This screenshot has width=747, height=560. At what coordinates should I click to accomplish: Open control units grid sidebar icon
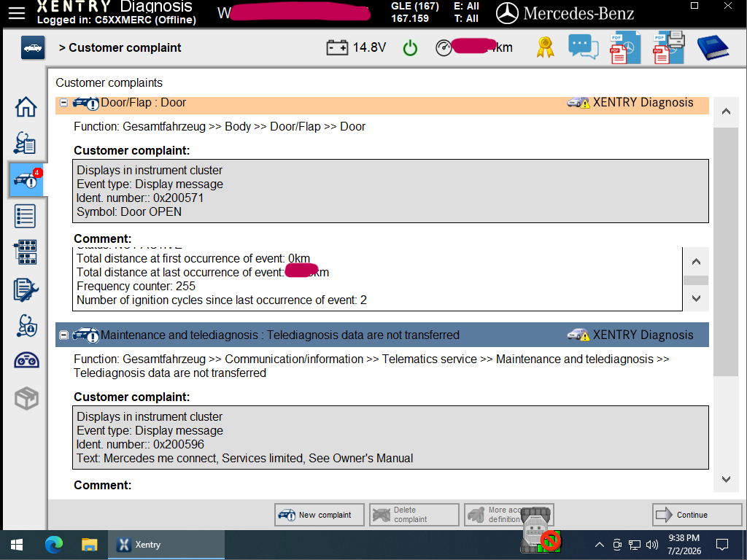click(x=26, y=252)
